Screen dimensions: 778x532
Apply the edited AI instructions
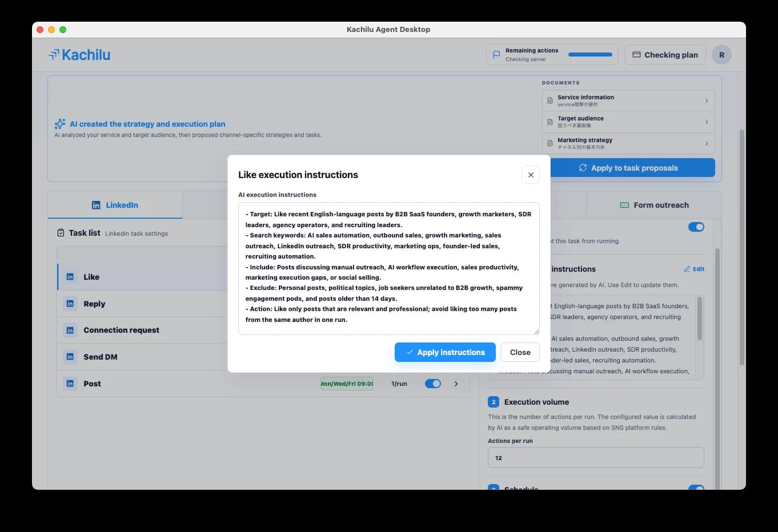coord(444,352)
